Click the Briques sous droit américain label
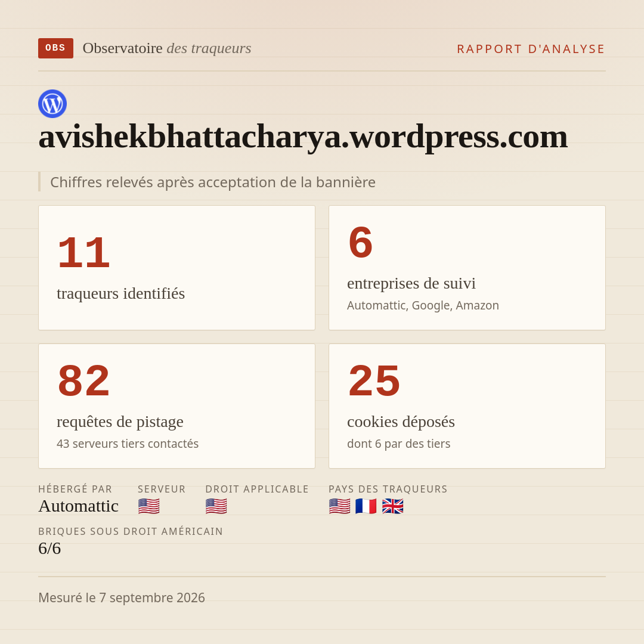This screenshot has height=644, width=644. tap(131, 531)
